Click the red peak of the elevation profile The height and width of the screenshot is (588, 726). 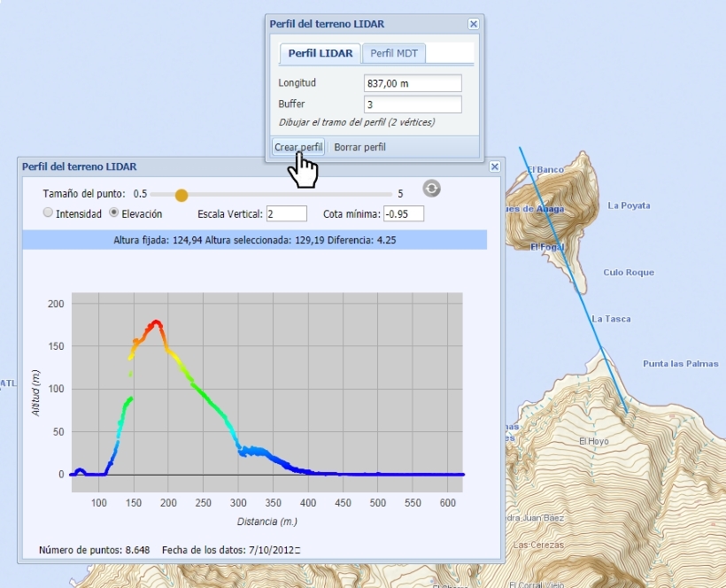(157, 323)
